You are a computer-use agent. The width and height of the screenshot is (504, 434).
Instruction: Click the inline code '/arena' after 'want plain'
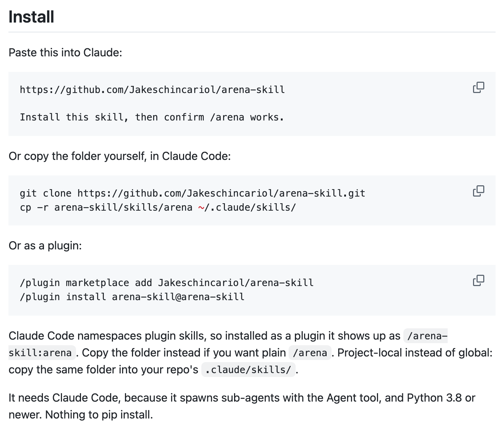[310, 353]
